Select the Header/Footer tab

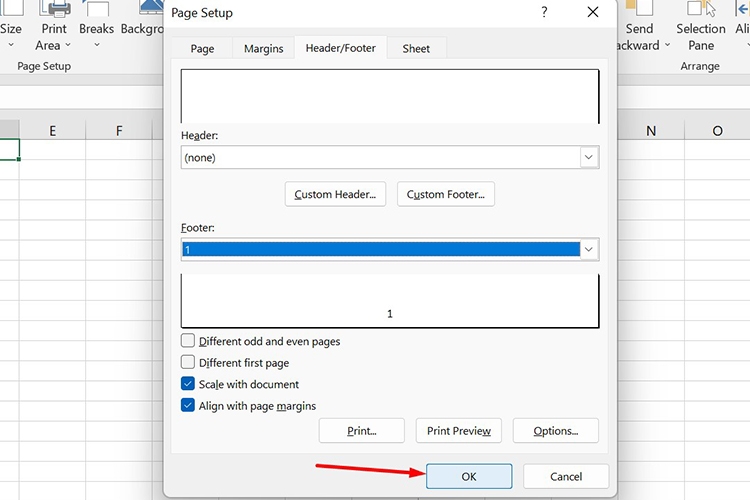pyautogui.click(x=341, y=48)
